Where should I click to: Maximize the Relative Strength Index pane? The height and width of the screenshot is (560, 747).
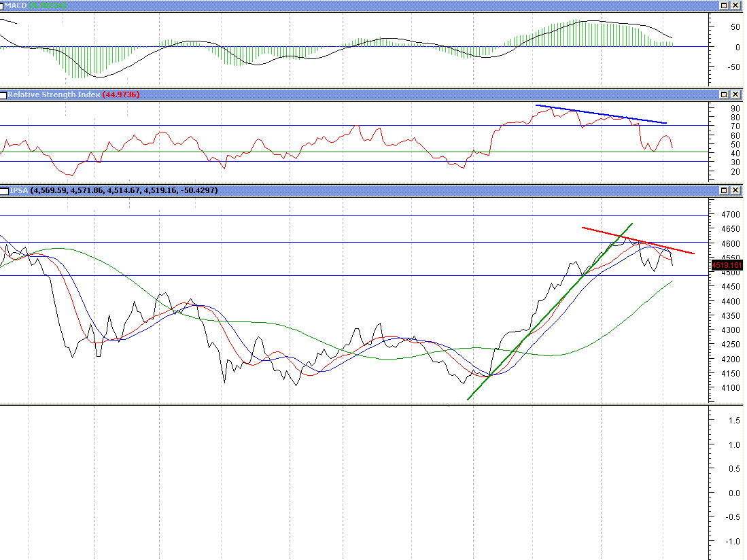[x=725, y=94]
